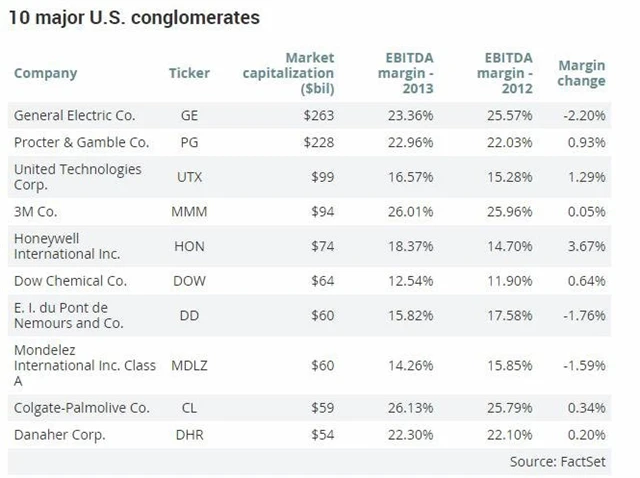Click the EBITDA margin - 2013 header

[x=406, y=73]
